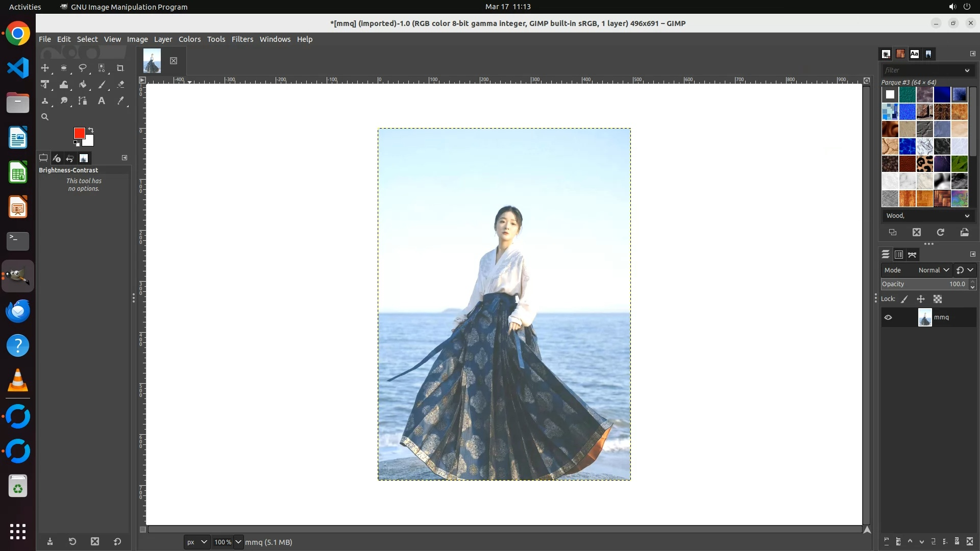Select the Free Select lasso tool
980x551 pixels.
click(x=82, y=68)
